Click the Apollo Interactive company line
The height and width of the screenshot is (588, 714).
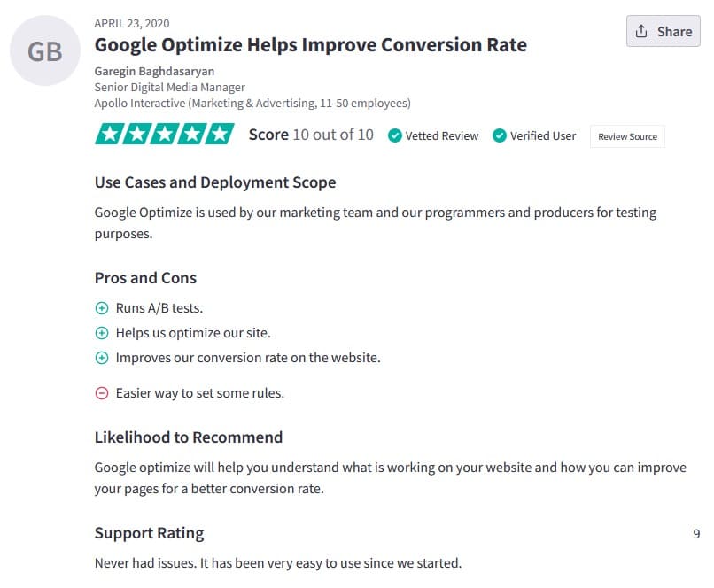point(252,104)
